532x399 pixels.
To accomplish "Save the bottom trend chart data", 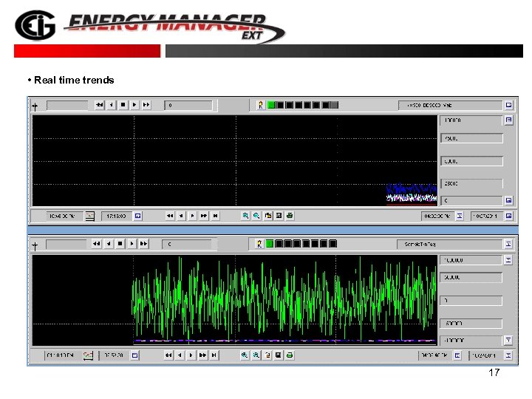I will (x=279, y=355).
